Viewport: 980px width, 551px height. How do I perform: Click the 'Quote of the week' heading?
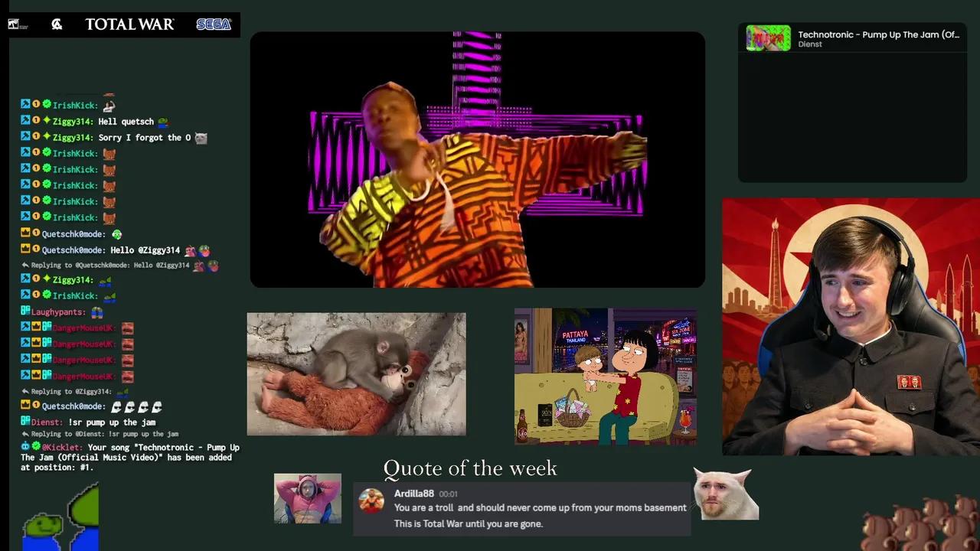click(x=470, y=468)
